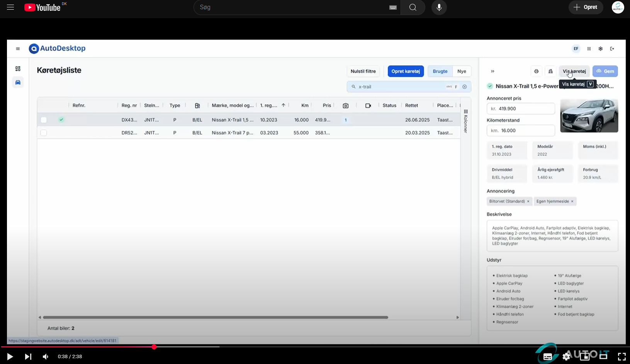Sort by the Status column header
Screen dimensions: 630x364
coord(389,105)
